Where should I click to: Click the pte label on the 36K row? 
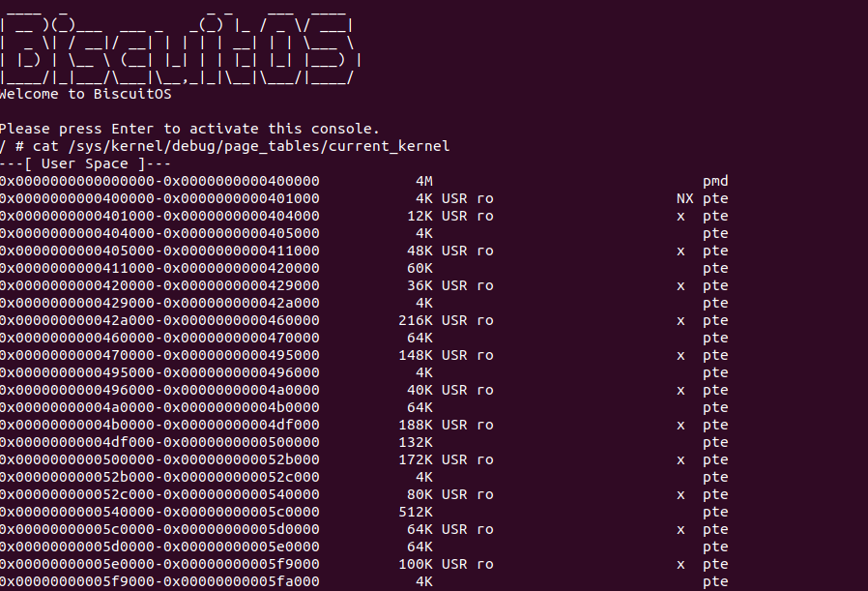tap(715, 285)
